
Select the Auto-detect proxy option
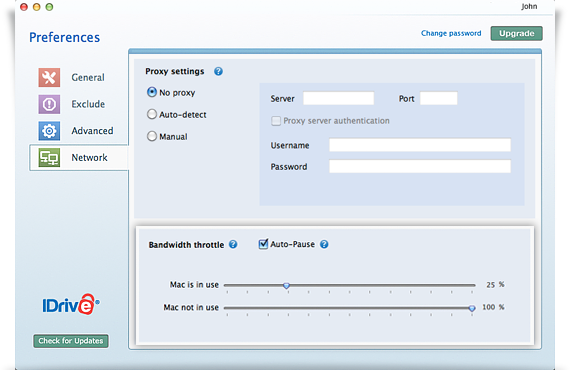[152, 114]
